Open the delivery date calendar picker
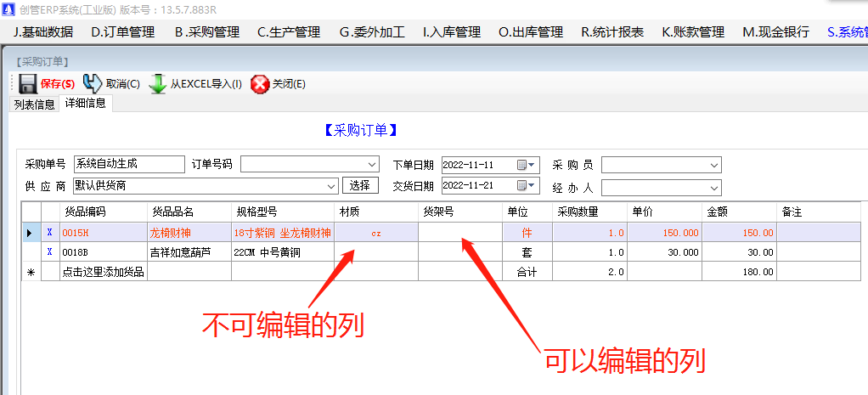Image resolution: width=868 pixels, height=395 pixels. [x=527, y=185]
